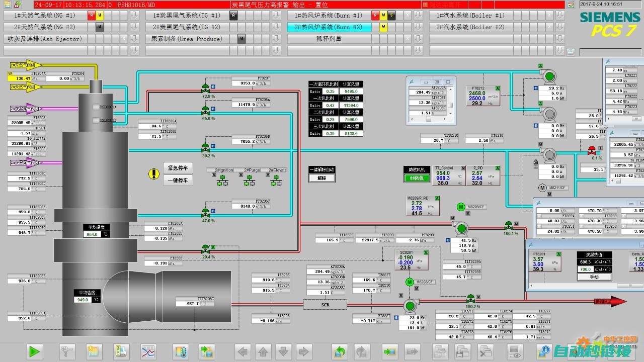Click the down arrow navigation icon
The height and width of the screenshot is (362, 644).
click(283, 351)
